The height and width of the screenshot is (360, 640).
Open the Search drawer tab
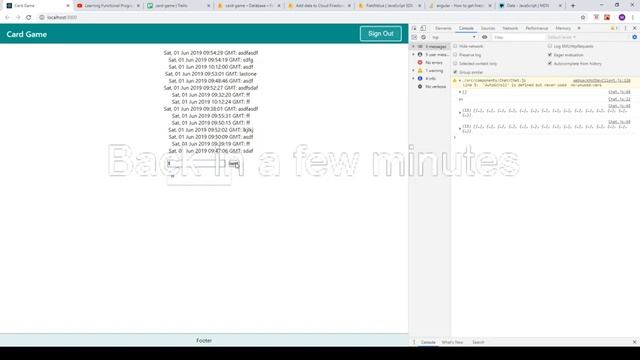tap(478, 342)
